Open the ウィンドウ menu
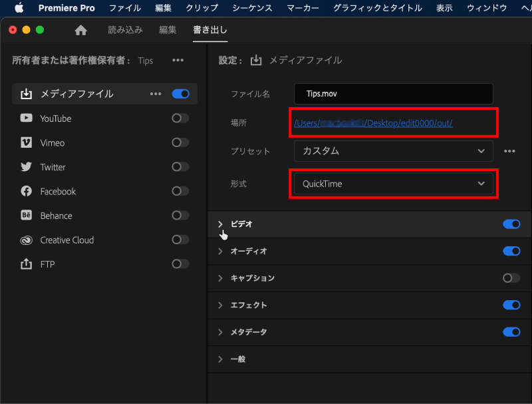This screenshot has width=532, height=404. 487,8
